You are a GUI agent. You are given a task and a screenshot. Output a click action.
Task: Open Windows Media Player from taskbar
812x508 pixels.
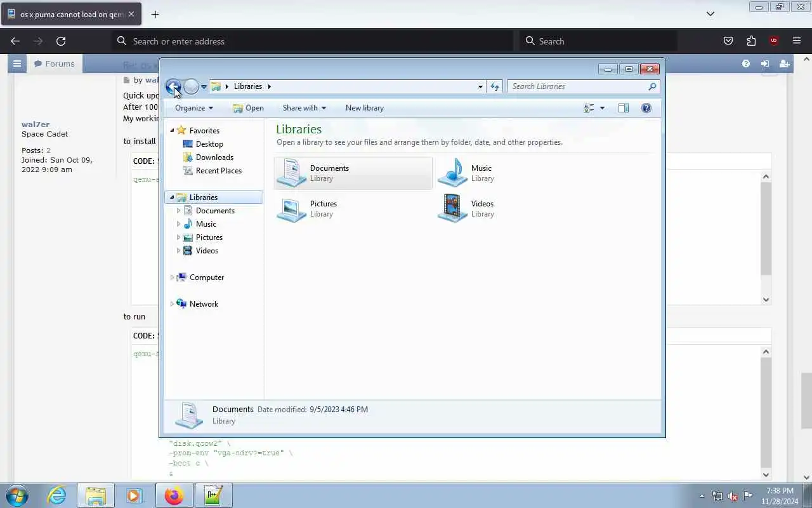click(134, 495)
